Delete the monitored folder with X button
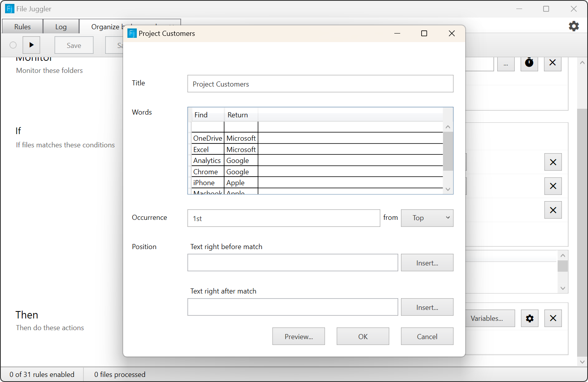 553,63
